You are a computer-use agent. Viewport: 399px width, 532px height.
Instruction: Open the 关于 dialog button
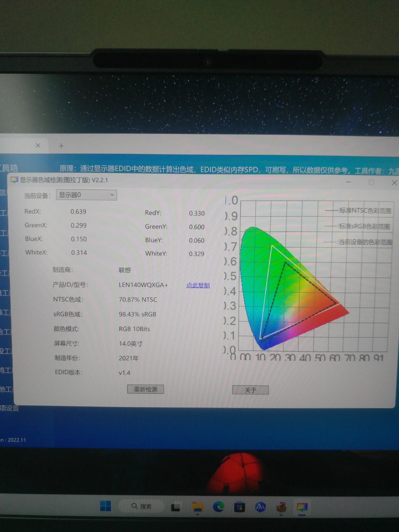(250, 390)
